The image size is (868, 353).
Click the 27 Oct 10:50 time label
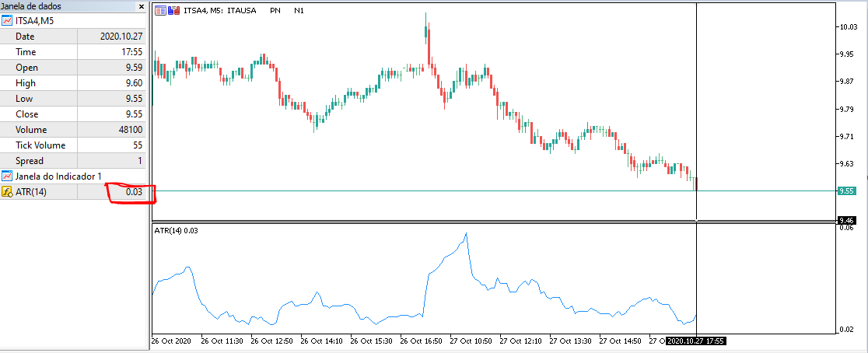point(471,341)
